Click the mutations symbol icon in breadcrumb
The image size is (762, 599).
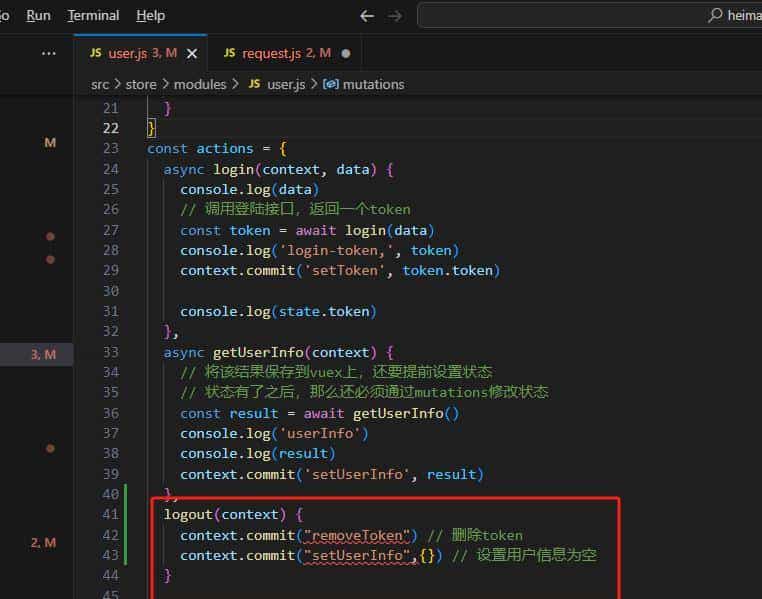pos(331,84)
